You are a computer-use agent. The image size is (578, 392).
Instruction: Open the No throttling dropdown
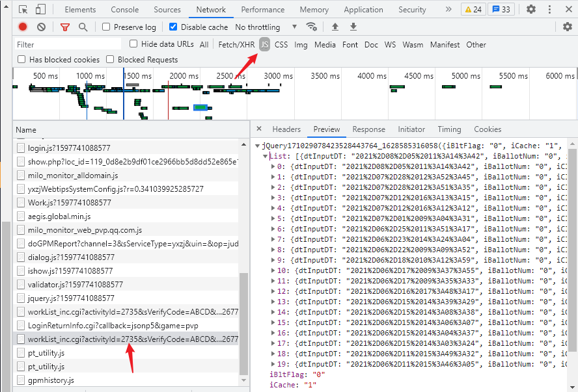tap(266, 27)
